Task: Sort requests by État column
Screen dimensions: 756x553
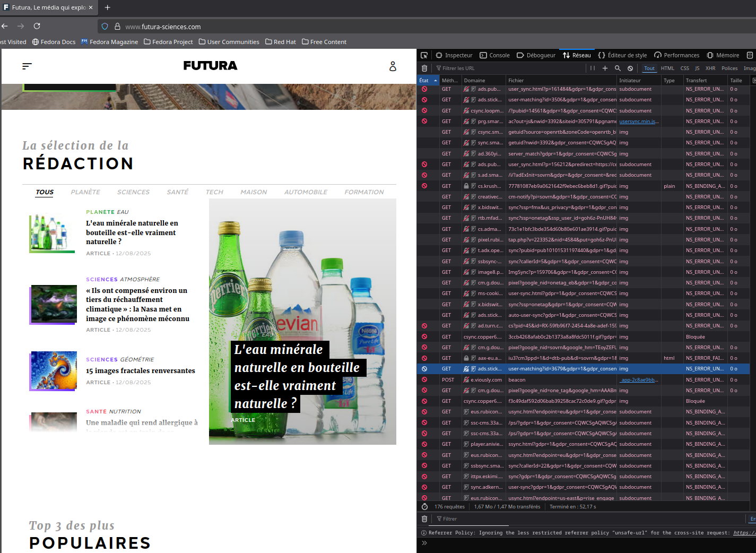Action: coord(428,81)
